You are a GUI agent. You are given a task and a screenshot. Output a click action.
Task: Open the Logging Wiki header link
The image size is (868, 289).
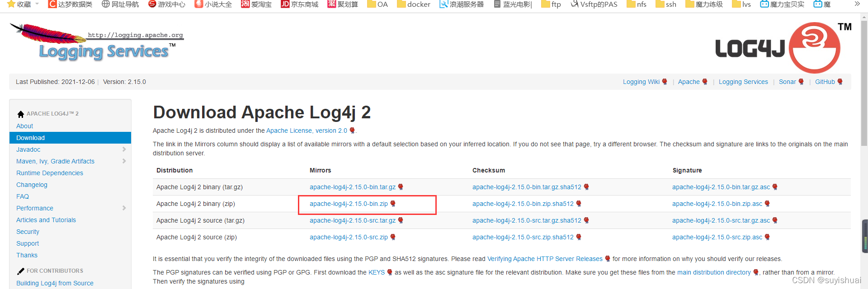[x=641, y=82]
